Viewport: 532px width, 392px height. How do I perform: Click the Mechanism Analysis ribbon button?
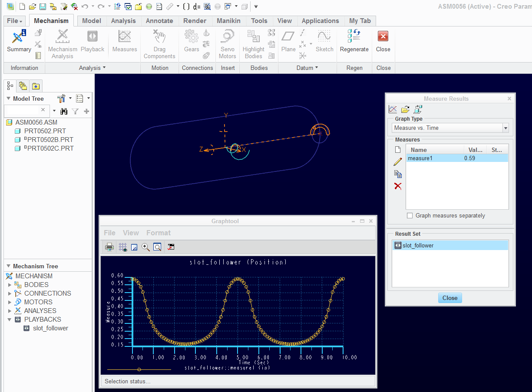(x=63, y=44)
